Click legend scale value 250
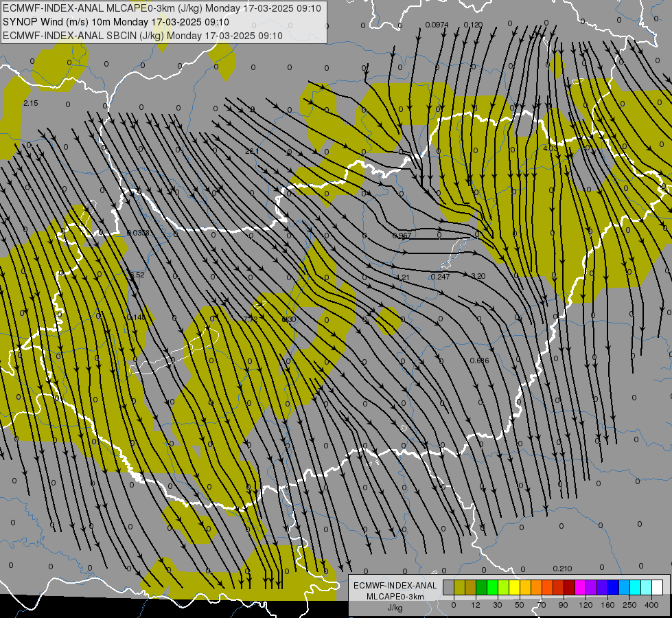The image size is (672, 618). (x=629, y=605)
